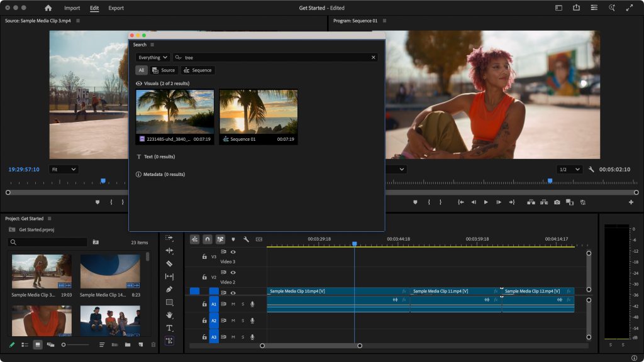Click the Linked Selection icon in the timeline
The image size is (644, 362).
[x=220, y=239]
